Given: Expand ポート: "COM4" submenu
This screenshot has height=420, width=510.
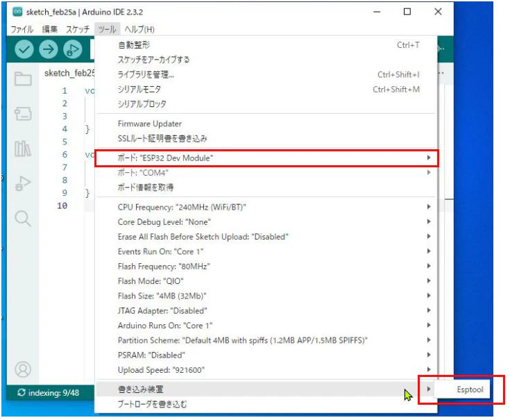Looking at the screenshot, I should click(266, 173).
